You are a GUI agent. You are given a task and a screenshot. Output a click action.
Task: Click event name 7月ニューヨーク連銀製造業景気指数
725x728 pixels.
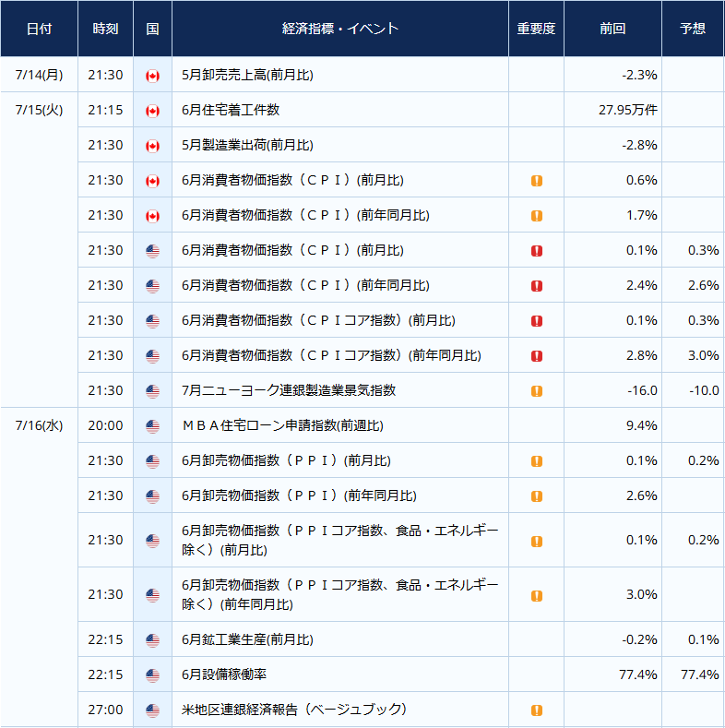289,390
